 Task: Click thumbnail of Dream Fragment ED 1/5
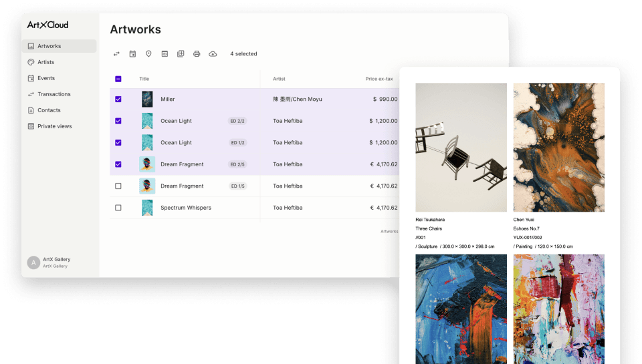click(x=147, y=186)
